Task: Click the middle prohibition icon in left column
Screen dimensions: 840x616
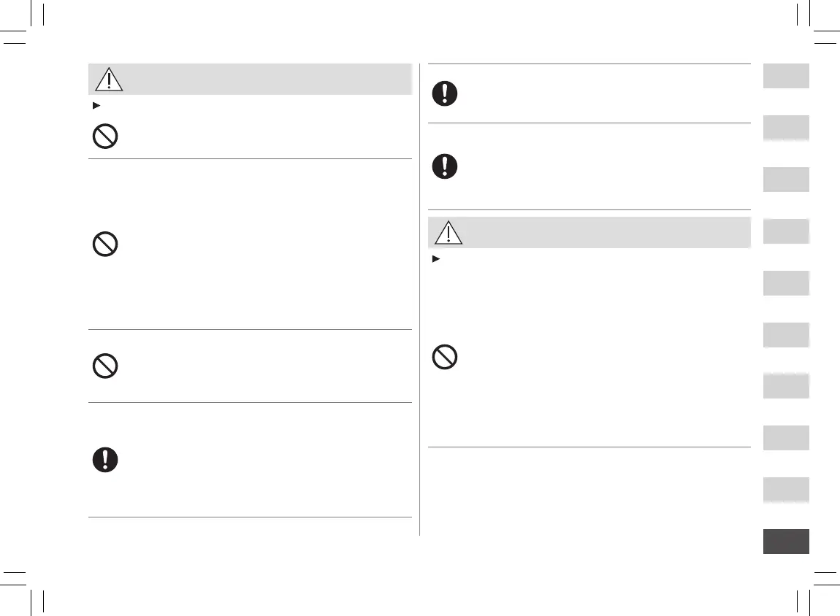Action: pos(105,244)
